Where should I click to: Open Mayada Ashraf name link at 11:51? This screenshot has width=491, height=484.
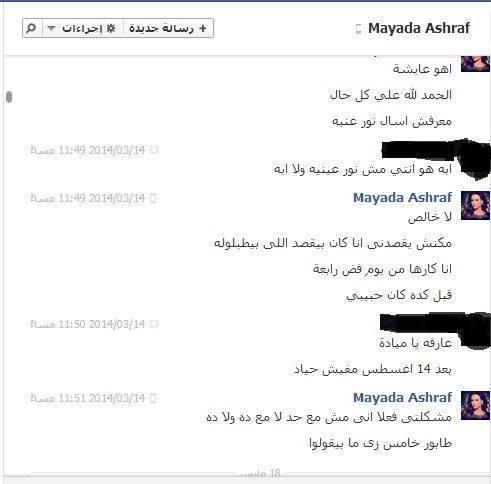pos(402,398)
